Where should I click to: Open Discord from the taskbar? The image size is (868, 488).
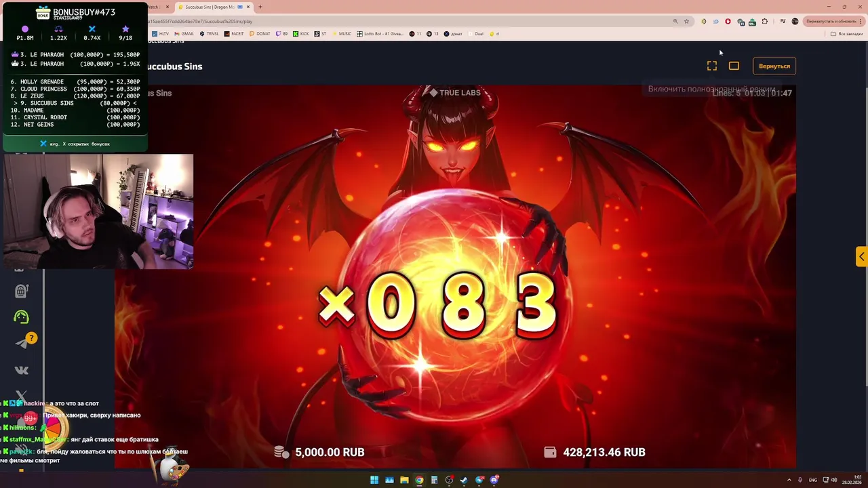pos(494,481)
